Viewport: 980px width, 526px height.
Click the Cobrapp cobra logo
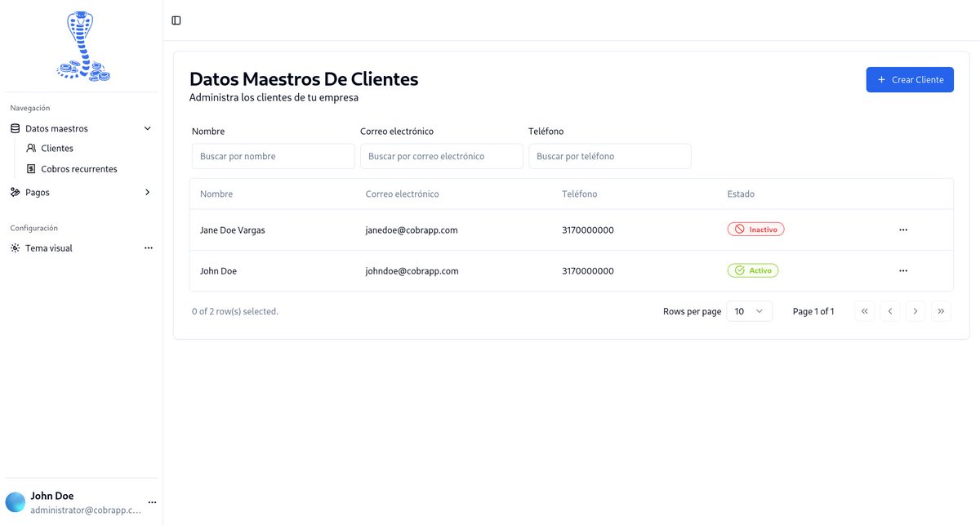[82, 45]
